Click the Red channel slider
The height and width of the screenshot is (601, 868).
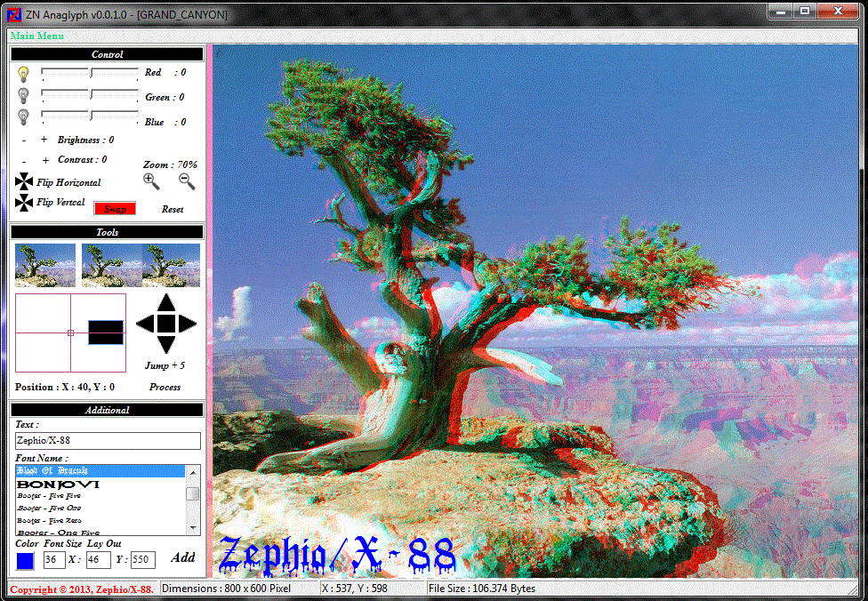(x=90, y=73)
